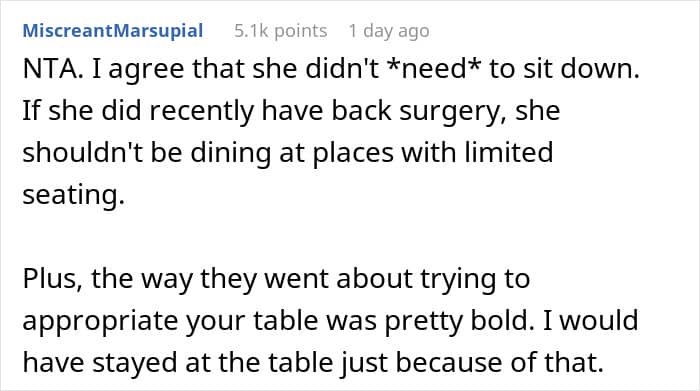Screen dimensions: 700x391
Task: Click the word 'appropriate' in the comment
Action: point(100,321)
